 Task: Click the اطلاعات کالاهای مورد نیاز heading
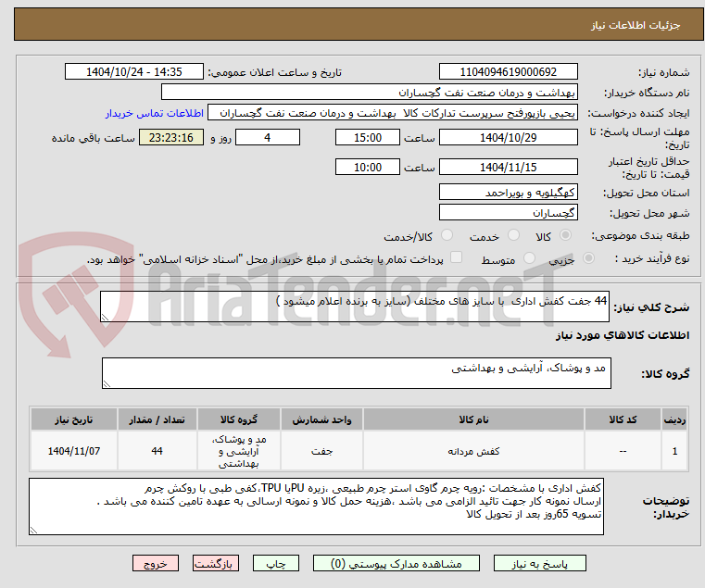[x=623, y=335]
